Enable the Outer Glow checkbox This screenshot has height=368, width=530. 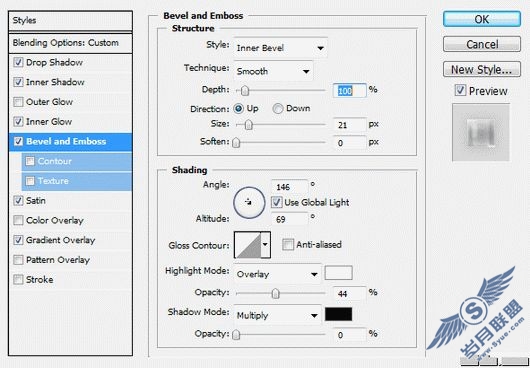(x=18, y=102)
